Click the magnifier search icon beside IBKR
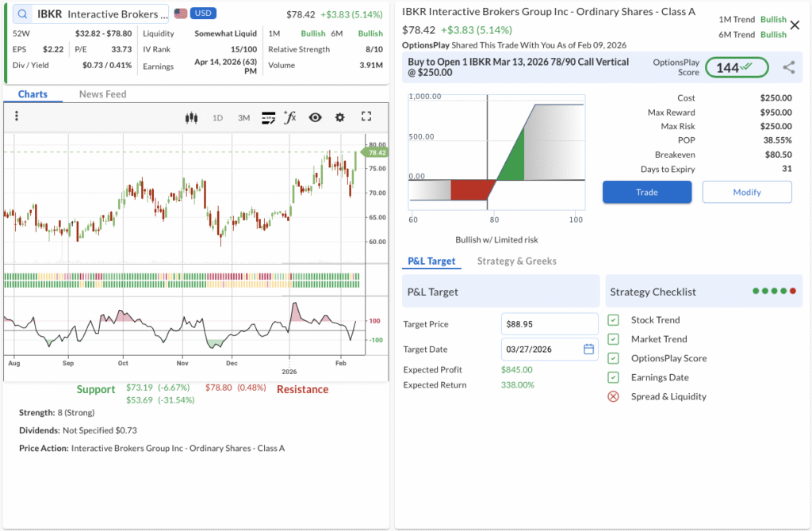This screenshot has height=531, width=812. click(21, 14)
